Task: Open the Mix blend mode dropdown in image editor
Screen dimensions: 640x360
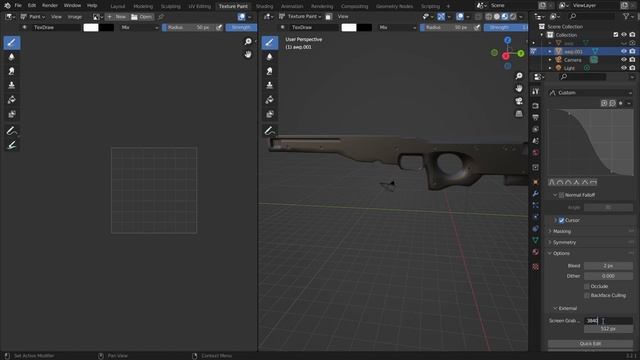Action: point(139,27)
